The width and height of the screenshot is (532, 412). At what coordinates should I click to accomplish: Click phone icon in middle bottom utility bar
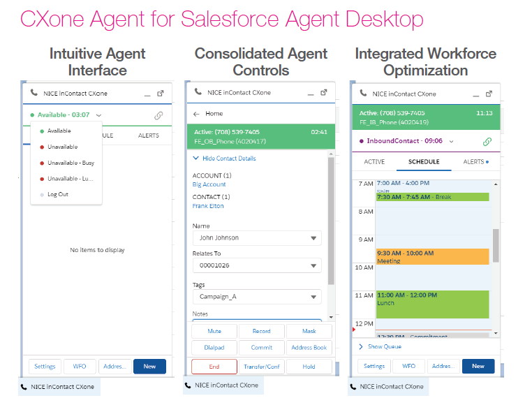pyautogui.click(x=188, y=385)
